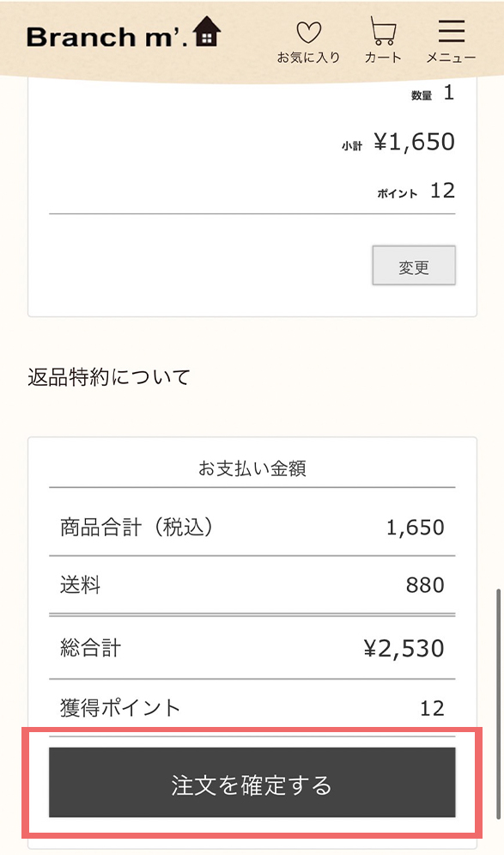
Task: Select the 送料 880 shipping fee row
Action: pos(252,585)
